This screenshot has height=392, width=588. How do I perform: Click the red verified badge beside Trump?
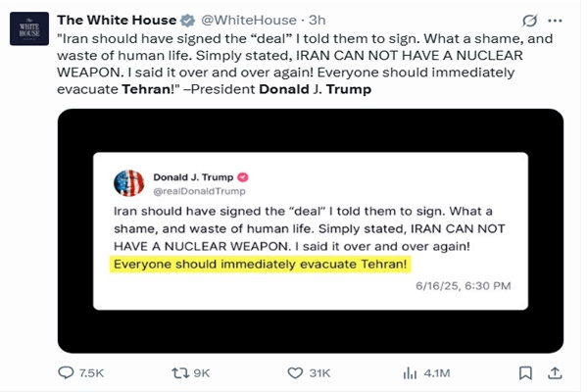pyautogui.click(x=241, y=176)
